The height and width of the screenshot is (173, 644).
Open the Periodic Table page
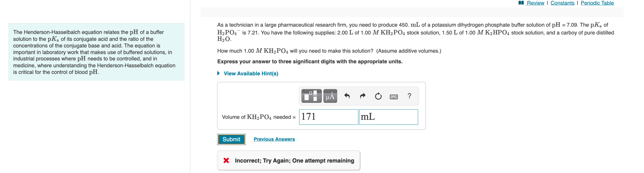pos(597,3)
